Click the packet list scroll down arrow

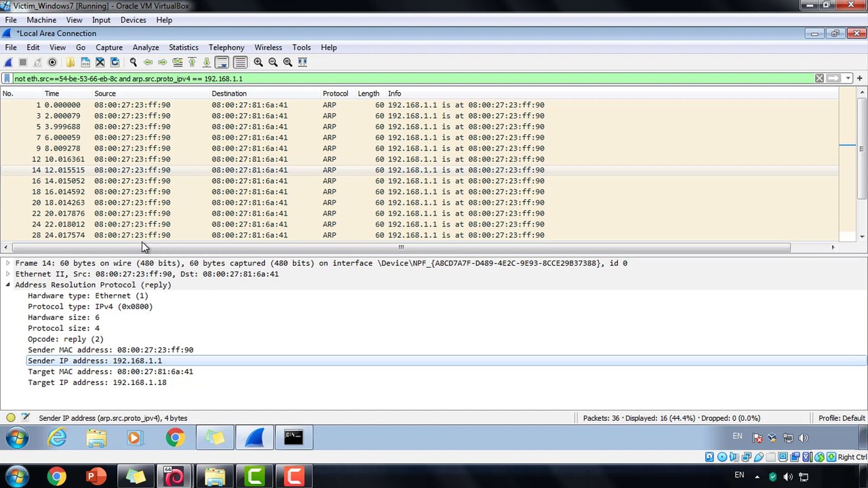click(861, 237)
